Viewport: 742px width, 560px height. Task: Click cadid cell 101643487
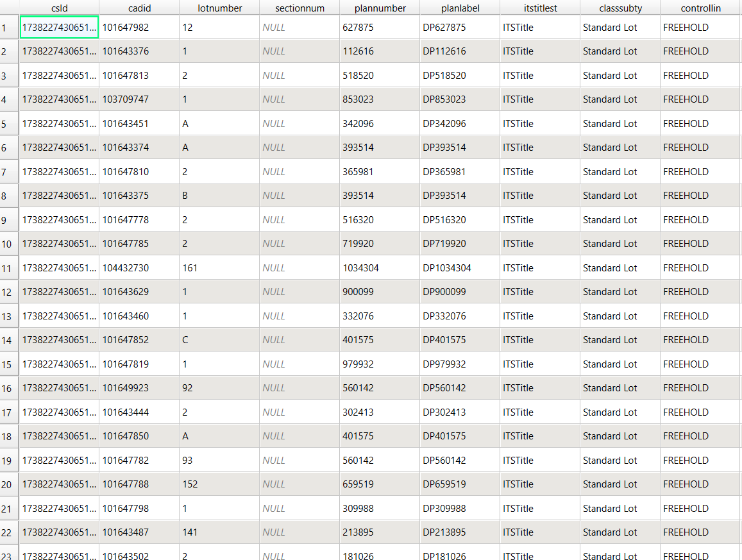coord(139,532)
